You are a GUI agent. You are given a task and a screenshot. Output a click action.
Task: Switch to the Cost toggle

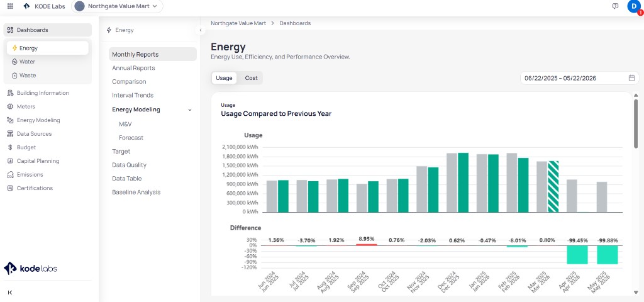point(252,78)
